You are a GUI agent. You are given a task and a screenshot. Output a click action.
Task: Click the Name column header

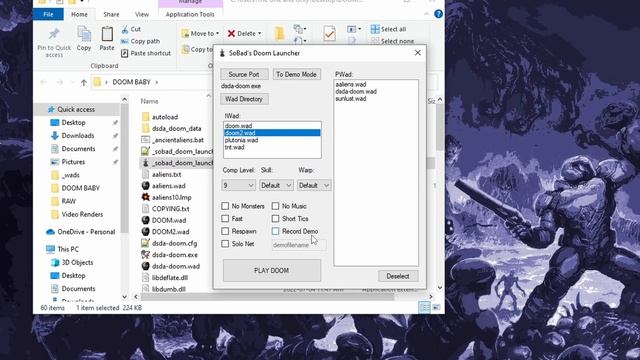(149, 101)
